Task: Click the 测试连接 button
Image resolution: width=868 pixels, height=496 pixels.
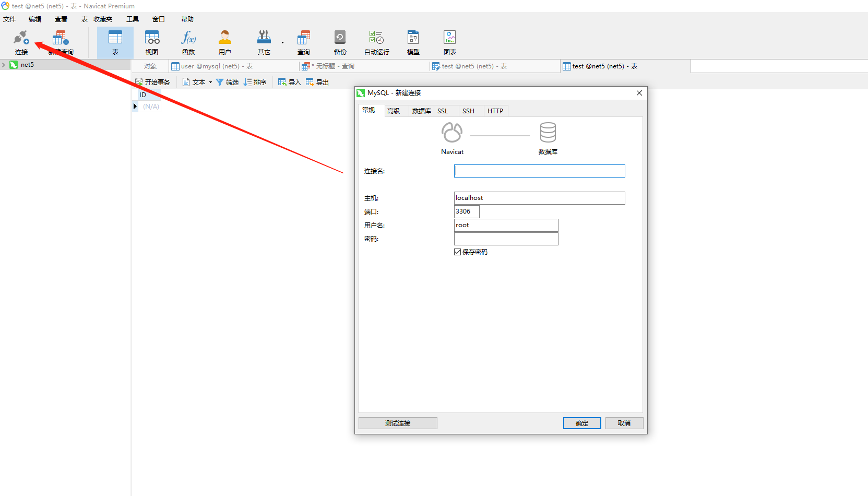Action: coord(398,423)
